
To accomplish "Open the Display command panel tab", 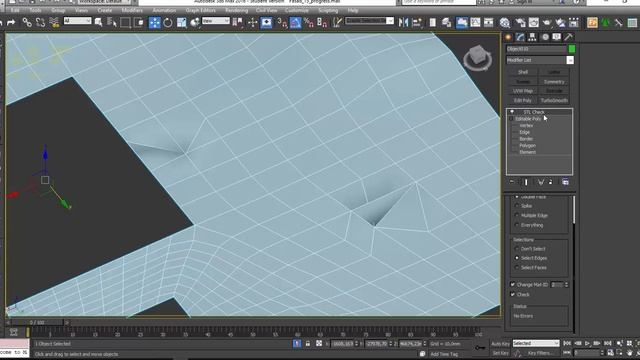I will [x=556, y=37].
